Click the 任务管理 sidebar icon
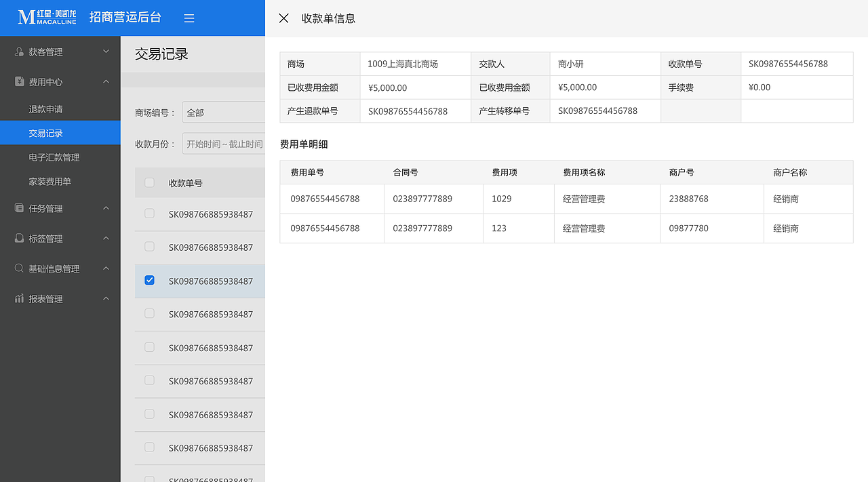 click(x=19, y=208)
